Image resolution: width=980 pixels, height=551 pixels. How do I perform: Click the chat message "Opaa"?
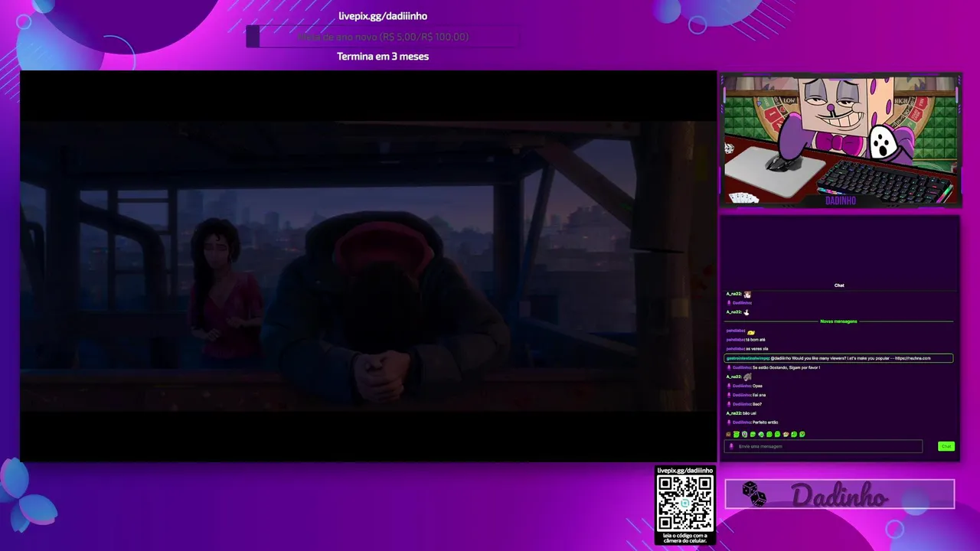[757, 386]
